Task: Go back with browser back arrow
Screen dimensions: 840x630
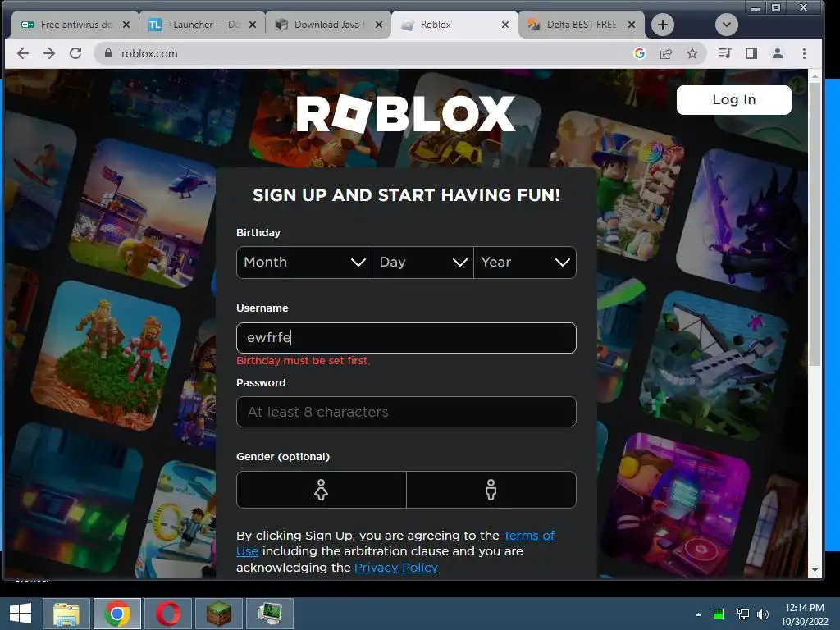Action: (22, 53)
